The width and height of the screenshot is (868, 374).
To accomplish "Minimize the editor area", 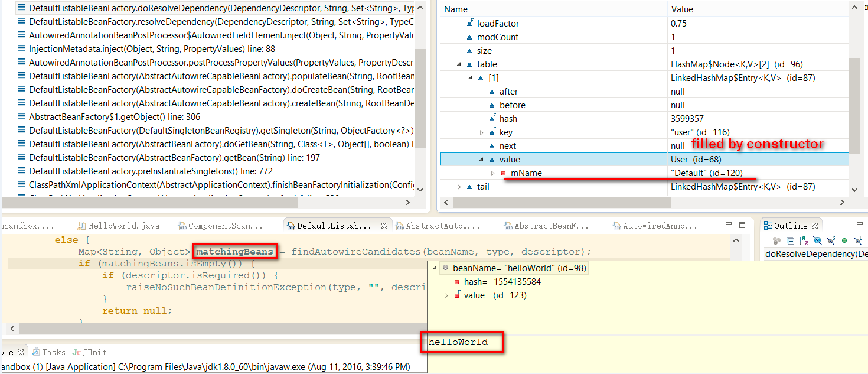I will (729, 223).
